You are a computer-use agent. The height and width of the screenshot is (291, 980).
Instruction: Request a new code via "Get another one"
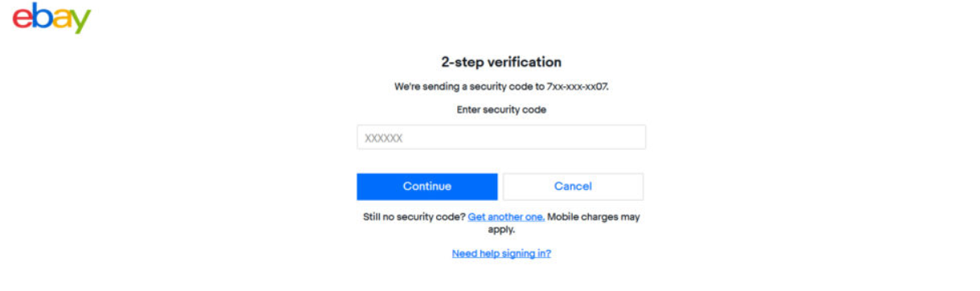click(506, 217)
